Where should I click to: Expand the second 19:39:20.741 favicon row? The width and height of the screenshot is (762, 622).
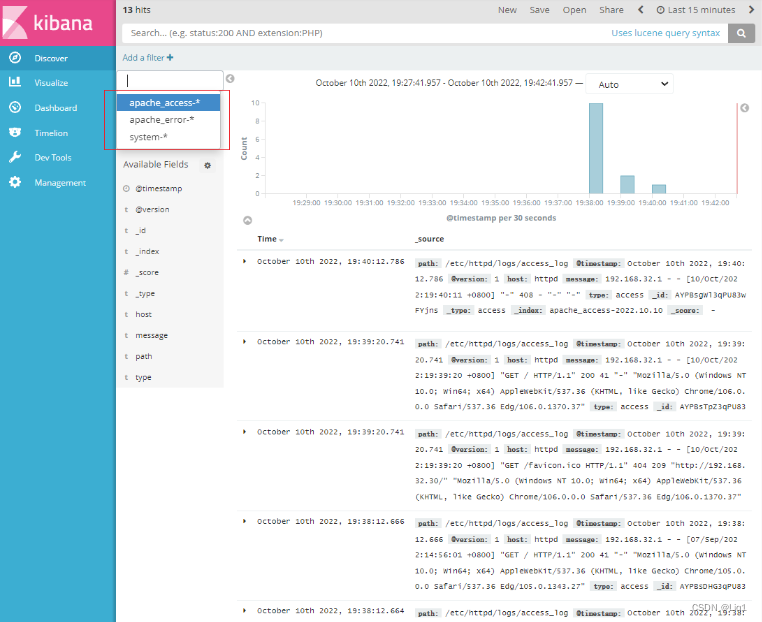pos(244,432)
